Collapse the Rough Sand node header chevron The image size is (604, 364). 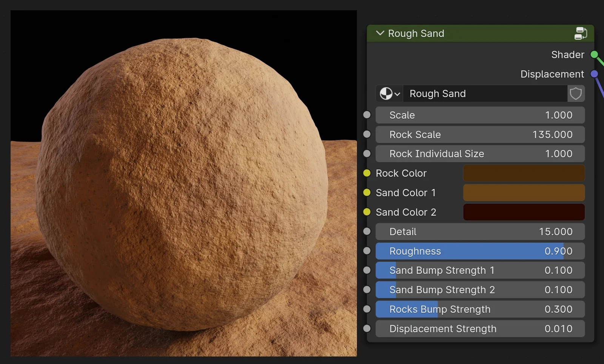pos(380,33)
